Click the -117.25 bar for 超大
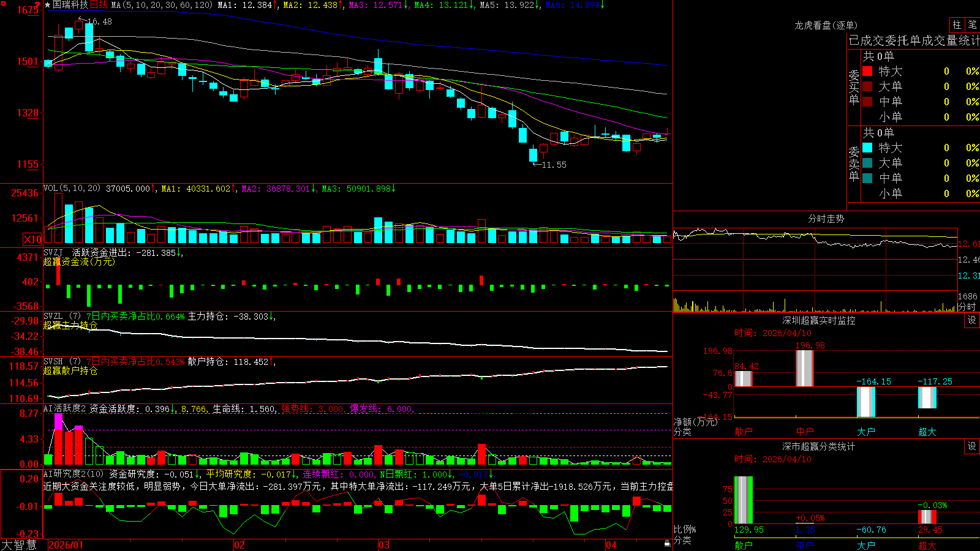 pos(927,398)
